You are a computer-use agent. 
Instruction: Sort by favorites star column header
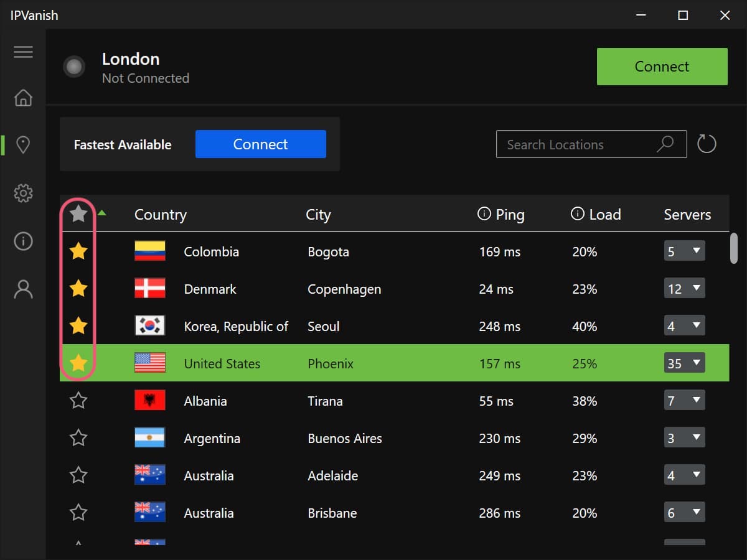pyautogui.click(x=78, y=214)
